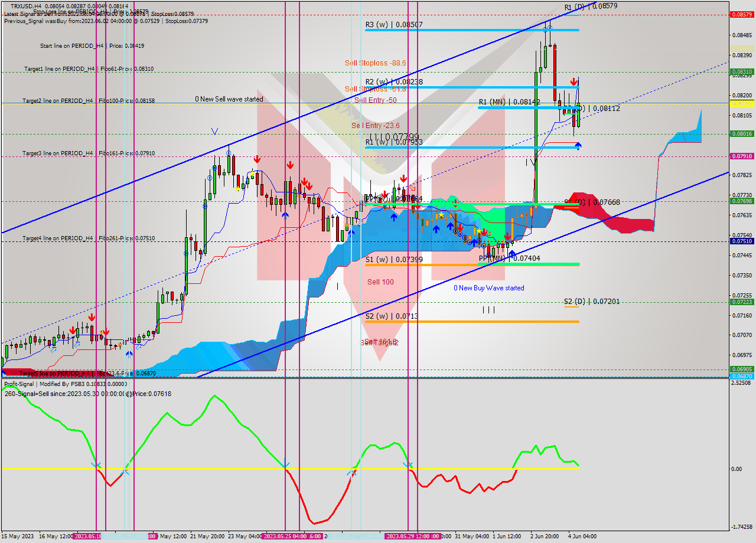Click the 21 May 20:00 time axis label
Viewport: 756px width, 543px height.
point(207,537)
